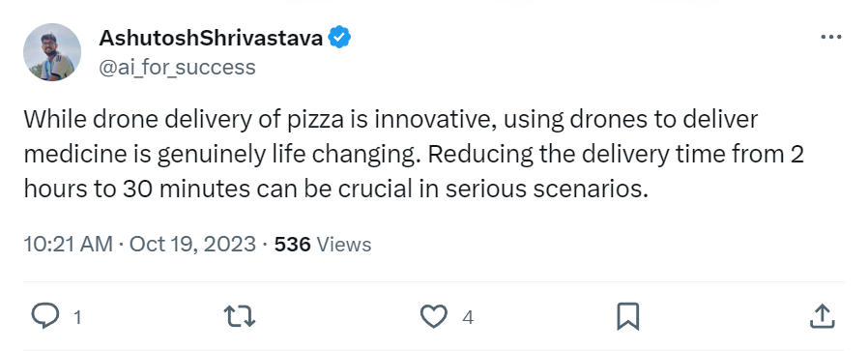Click the blue verified checkmark badge

339,38
